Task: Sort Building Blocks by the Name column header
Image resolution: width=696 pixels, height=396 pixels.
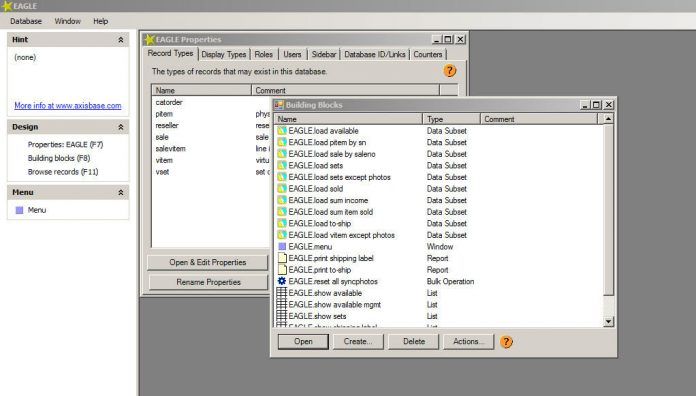Action: (348, 119)
